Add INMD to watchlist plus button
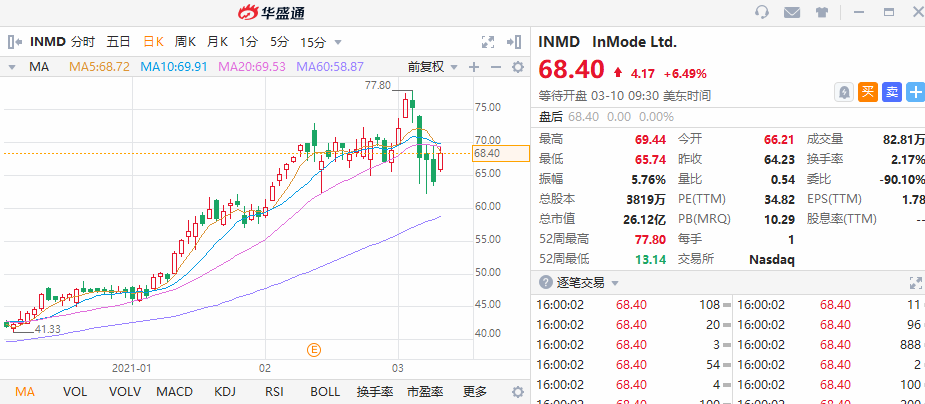This screenshot has width=925, height=404. click(x=916, y=92)
